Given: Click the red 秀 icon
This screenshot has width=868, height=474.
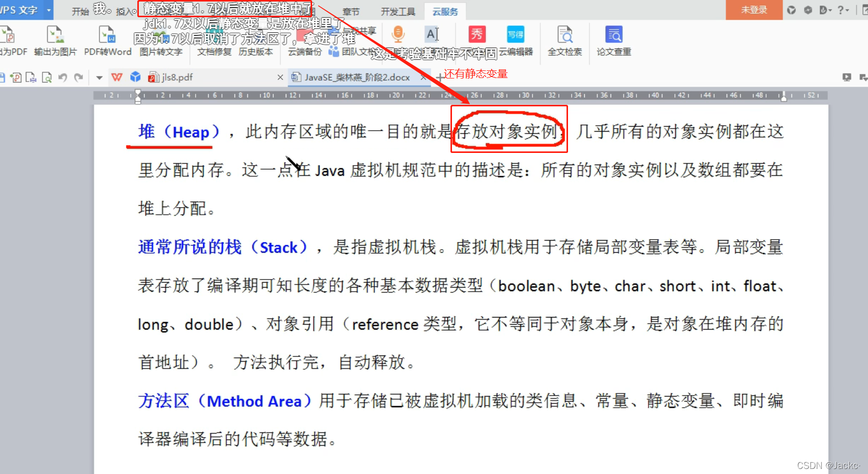Looking at the screenshot, I should pos(476,34).
